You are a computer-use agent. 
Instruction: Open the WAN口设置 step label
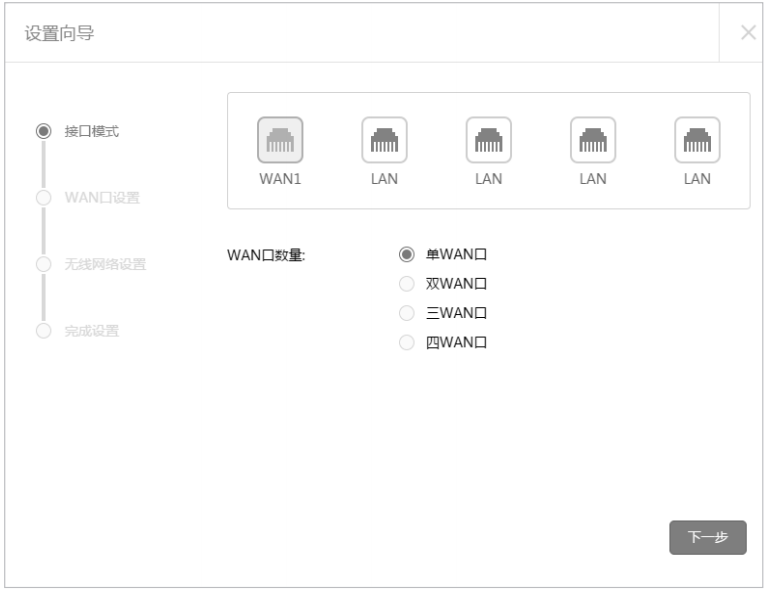coord(102,198)
